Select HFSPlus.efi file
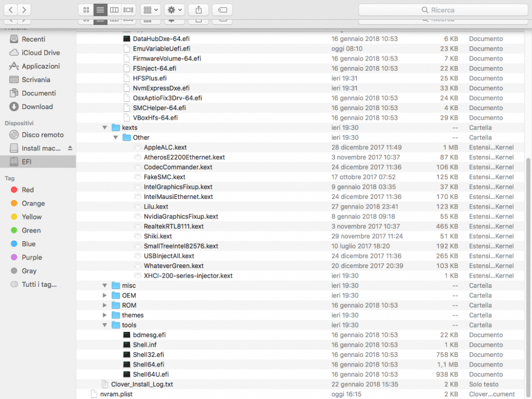 [300, 78]
